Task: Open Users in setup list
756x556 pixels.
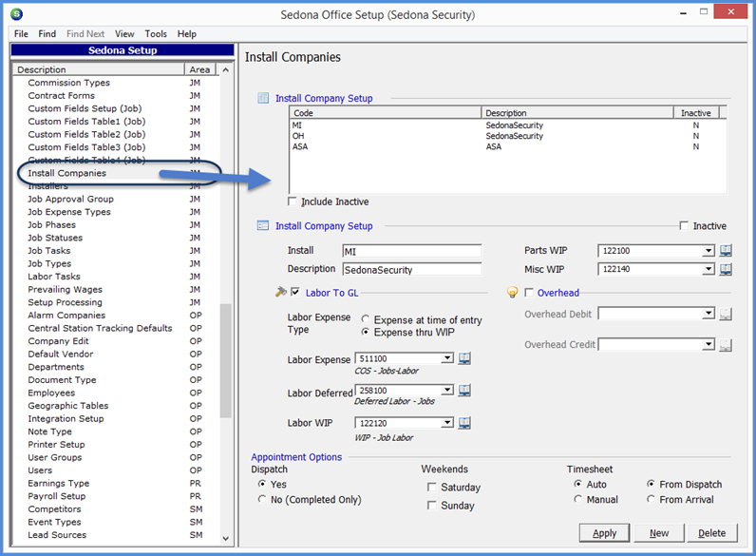Action: tap(40, 470)
